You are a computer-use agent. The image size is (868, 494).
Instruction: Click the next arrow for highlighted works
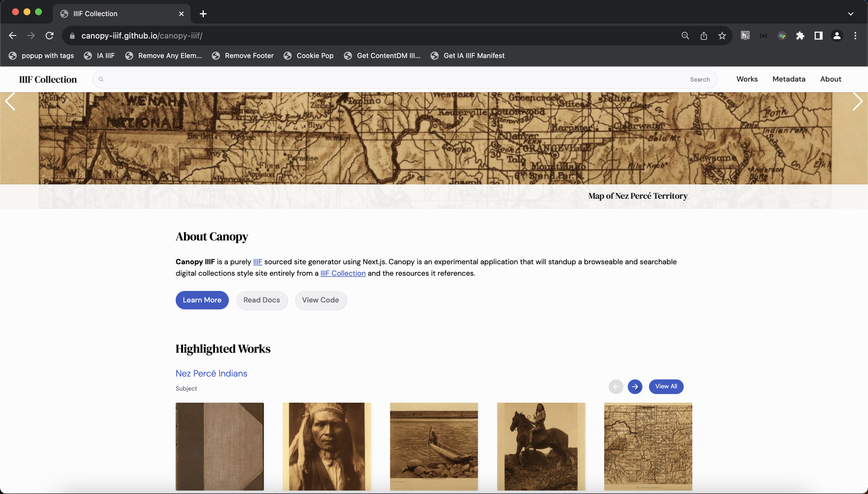coord(635,387)
